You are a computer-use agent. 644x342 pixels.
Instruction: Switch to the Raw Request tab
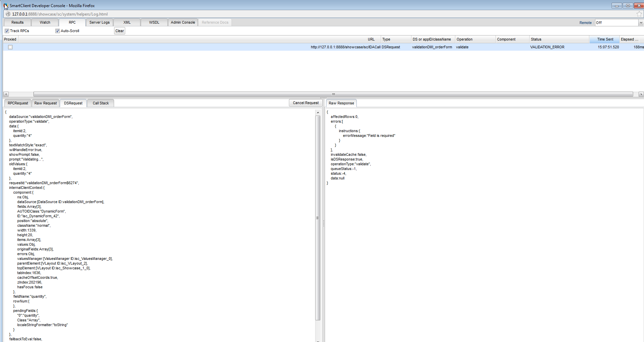[46, 103]
